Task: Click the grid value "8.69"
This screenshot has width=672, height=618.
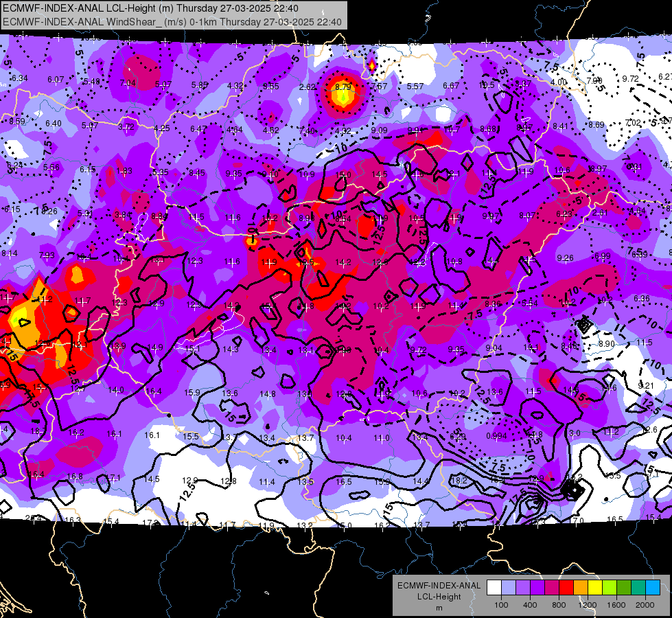Action: click(x=596, y=125)
